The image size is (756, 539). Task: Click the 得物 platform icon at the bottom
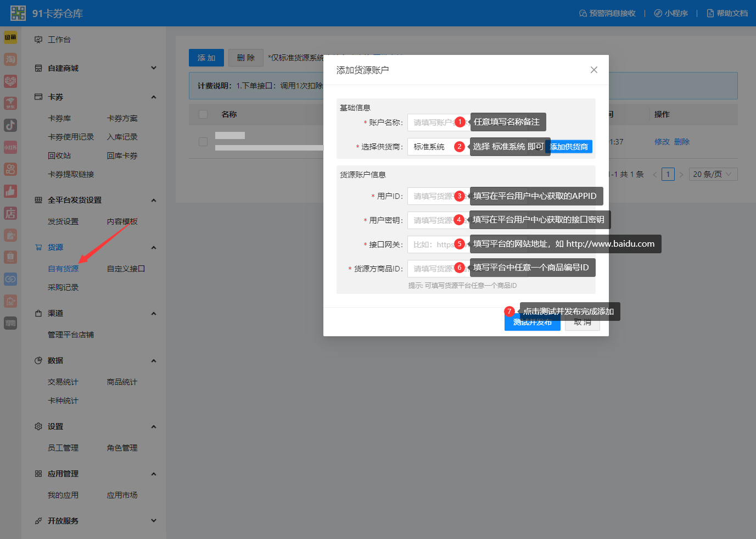10,323
